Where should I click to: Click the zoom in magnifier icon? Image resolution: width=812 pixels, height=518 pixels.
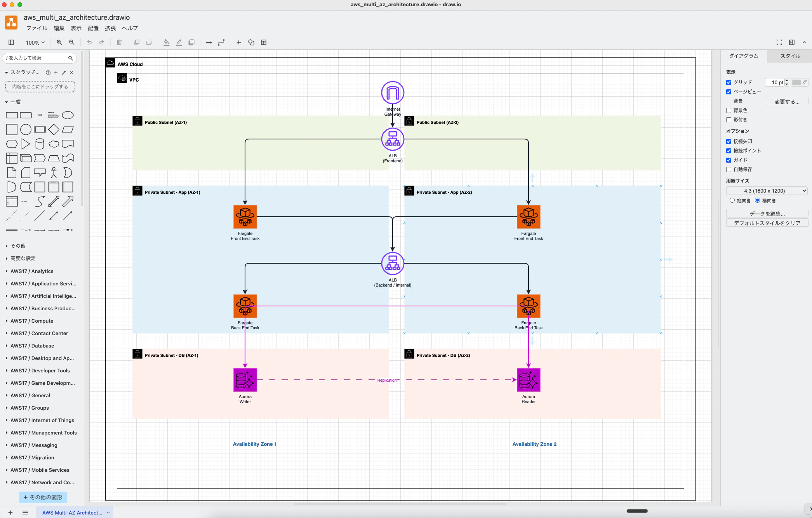pos(59,42)
